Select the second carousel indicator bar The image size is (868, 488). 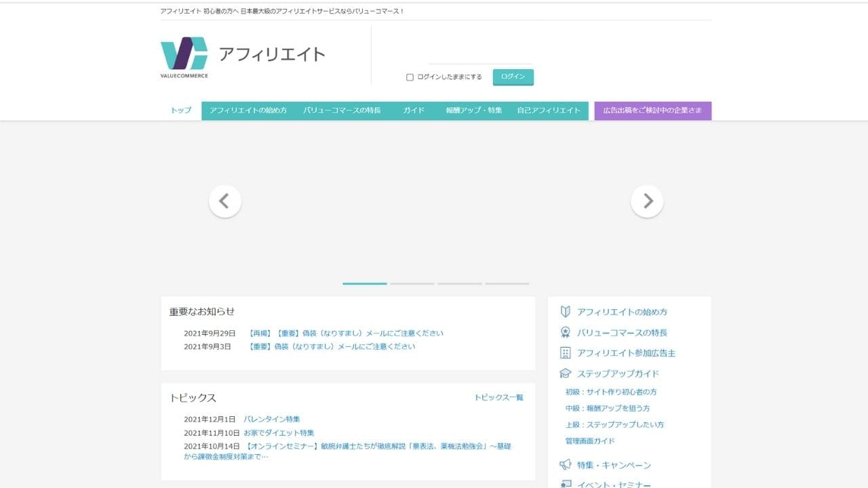412,283
